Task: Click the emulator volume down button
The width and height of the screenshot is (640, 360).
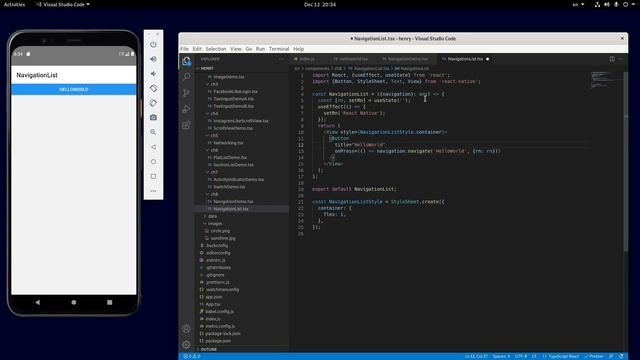Action: click(153, 73)
